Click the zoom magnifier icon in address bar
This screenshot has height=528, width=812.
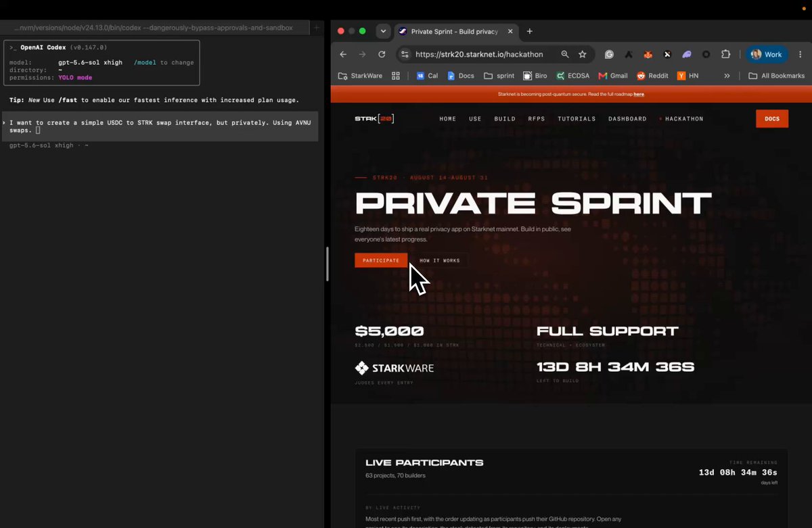click(565, 54)
